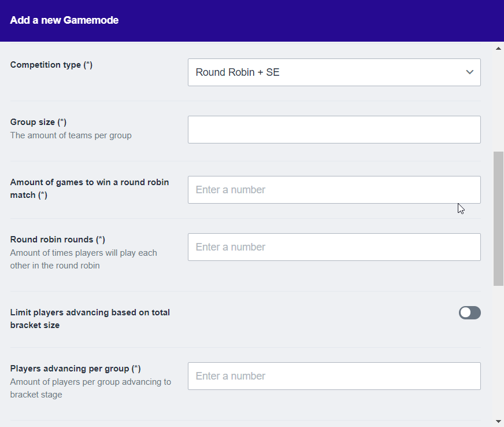Click the Players advancing per group label
504x427 pixels.
pyautogui.click(x=75, y=369)
